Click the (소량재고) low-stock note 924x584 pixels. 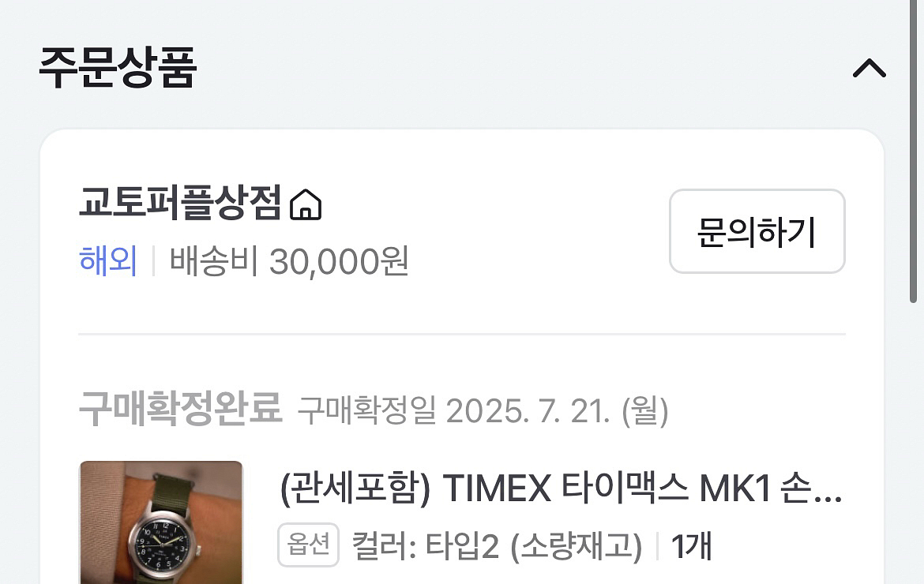tap(576, 546)
